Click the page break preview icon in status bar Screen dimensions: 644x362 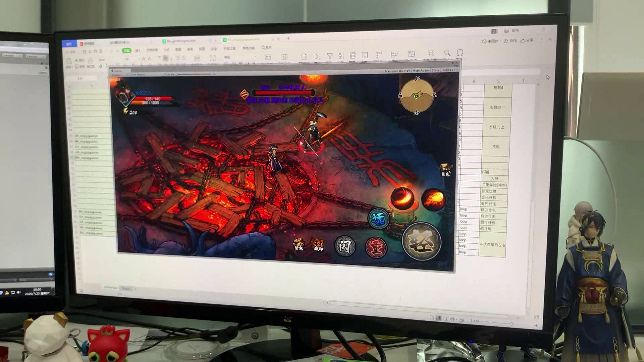[446, 318]
